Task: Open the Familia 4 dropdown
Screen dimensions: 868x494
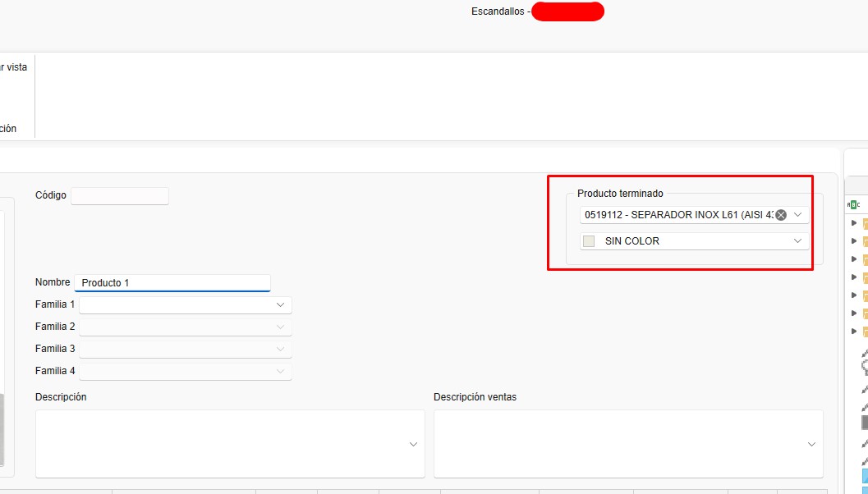Action: pyautogui.click(x=280, y=372)
